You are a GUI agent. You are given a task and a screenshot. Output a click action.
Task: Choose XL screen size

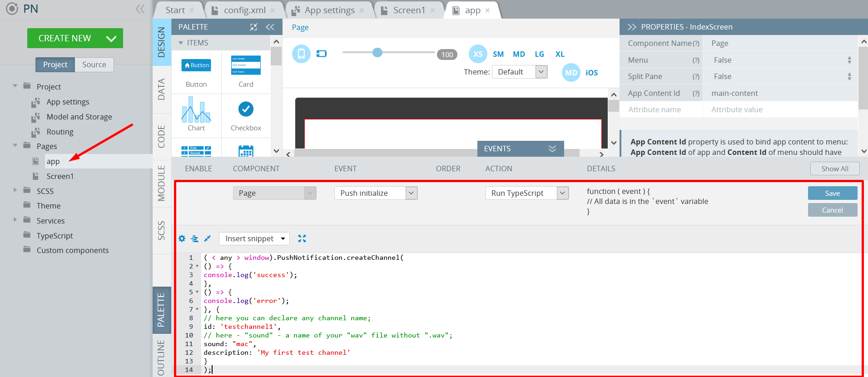coord(560,54)
